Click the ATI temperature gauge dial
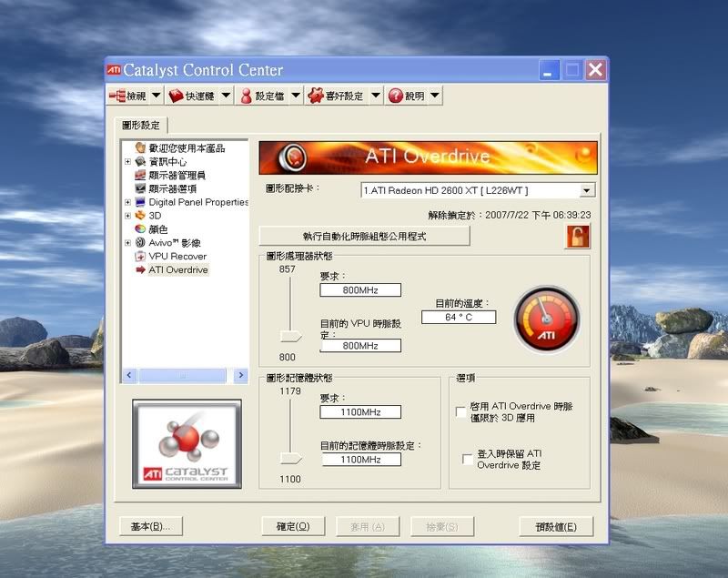 click(547, 319)
